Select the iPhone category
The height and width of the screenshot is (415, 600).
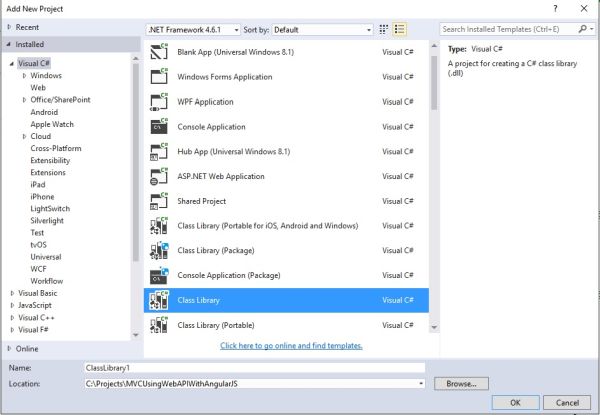pyautogui.click(x=42, y=197)
